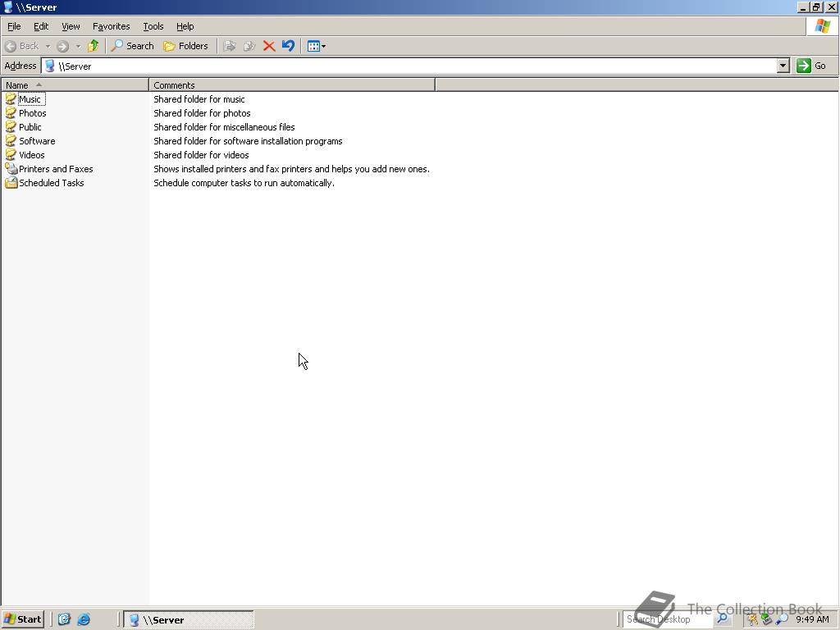Click the address bar field showing \\Server
Viewport: 840px width, 630px height.
(x=415, y=66)
